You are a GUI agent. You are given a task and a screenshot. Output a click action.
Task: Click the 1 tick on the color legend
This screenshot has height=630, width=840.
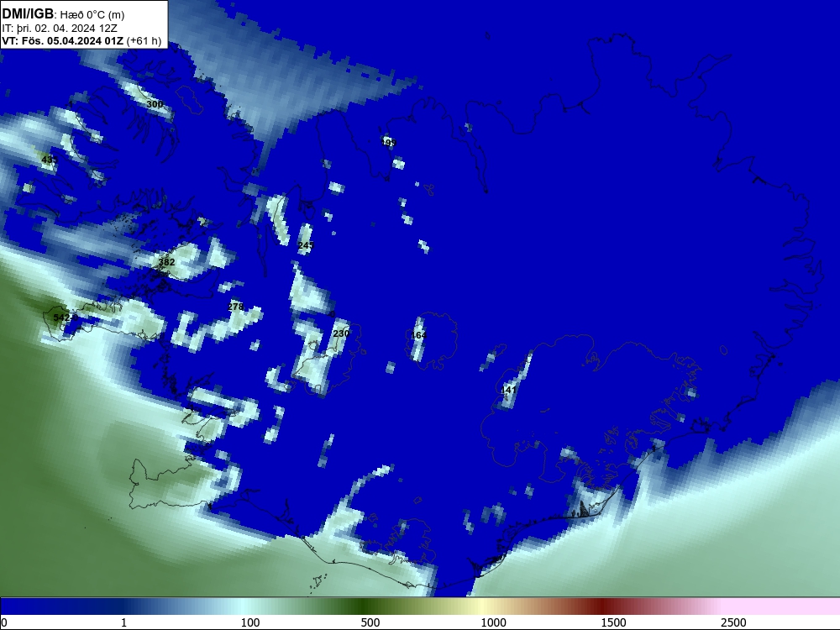click(123, 622)
